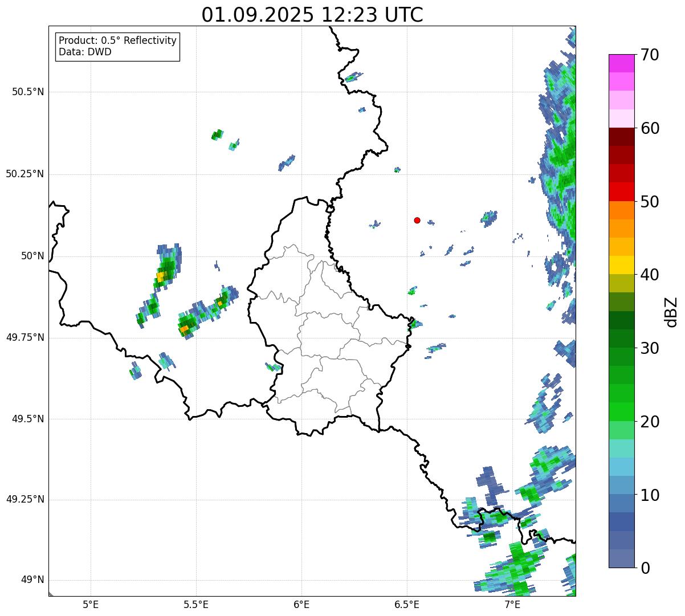Click the 'dBZ' colorbar label
This screenshot has width=685, height=616.
(671, 312)
